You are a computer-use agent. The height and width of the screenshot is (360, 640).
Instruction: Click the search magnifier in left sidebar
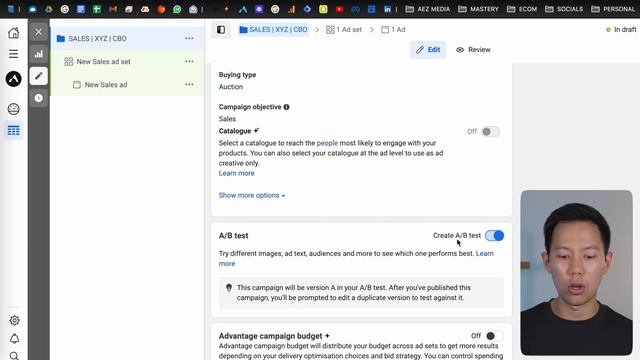click(14, 356)
